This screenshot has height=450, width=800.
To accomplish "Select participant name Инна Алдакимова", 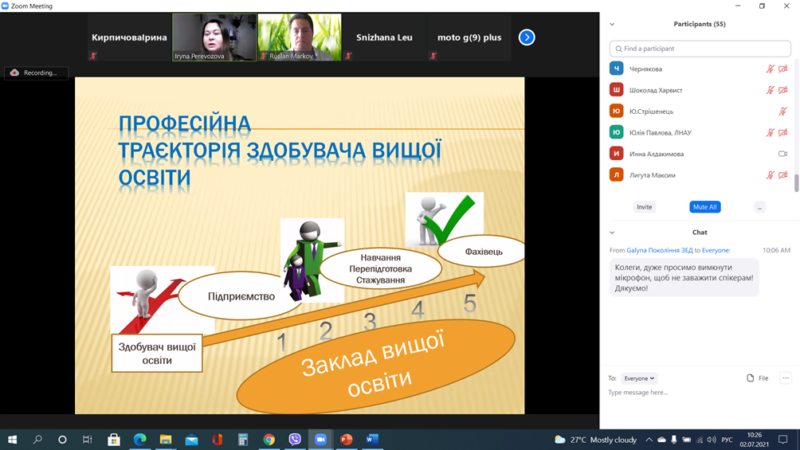I will tap(656, 154).
